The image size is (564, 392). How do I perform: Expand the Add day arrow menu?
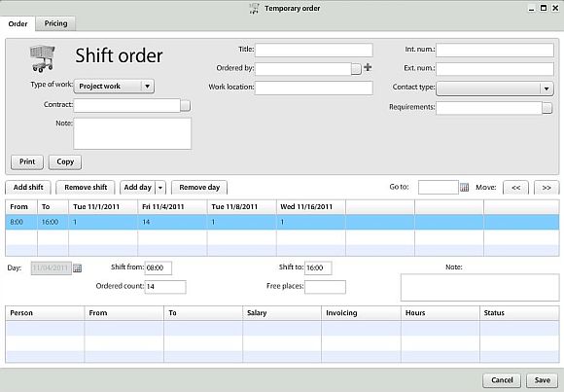pos(160,188)
